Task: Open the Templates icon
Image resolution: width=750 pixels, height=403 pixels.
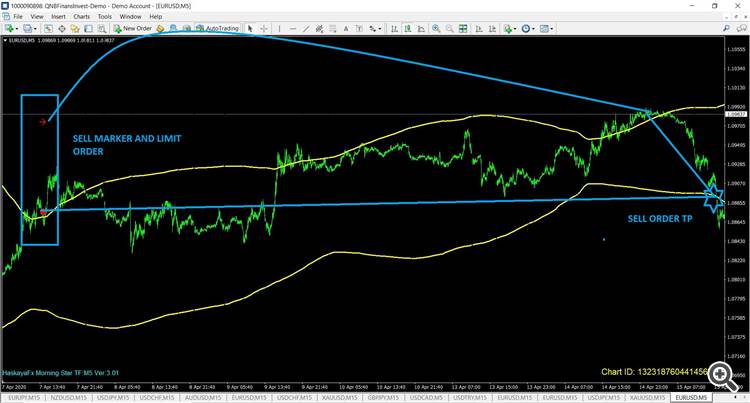Action: point(544,29)
